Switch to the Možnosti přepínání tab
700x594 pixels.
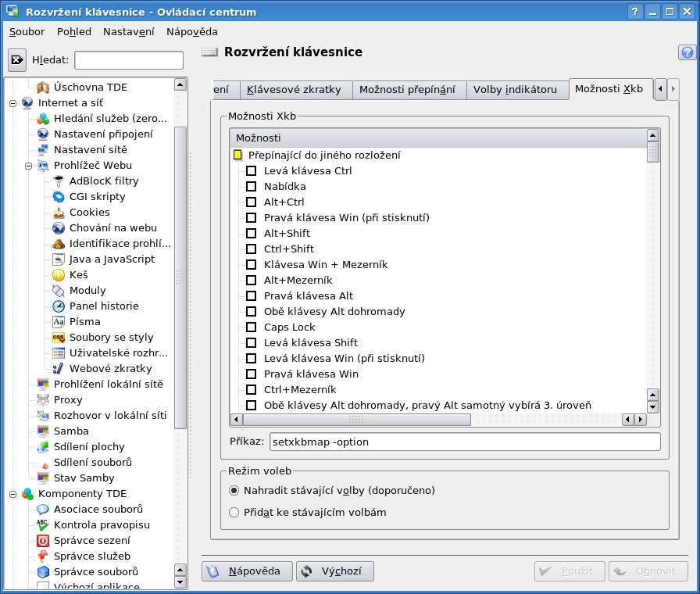(x=408, y=90)
